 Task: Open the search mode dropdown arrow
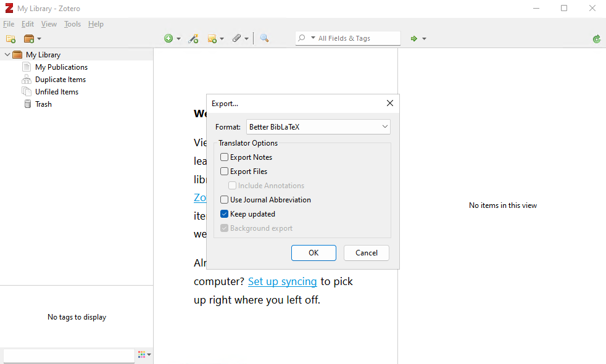(x=313, y=38)
